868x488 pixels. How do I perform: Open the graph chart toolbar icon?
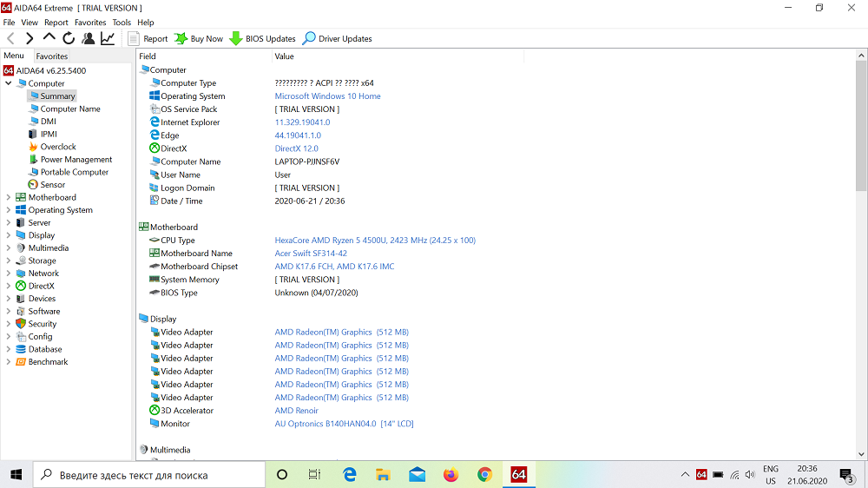[108, 38]
